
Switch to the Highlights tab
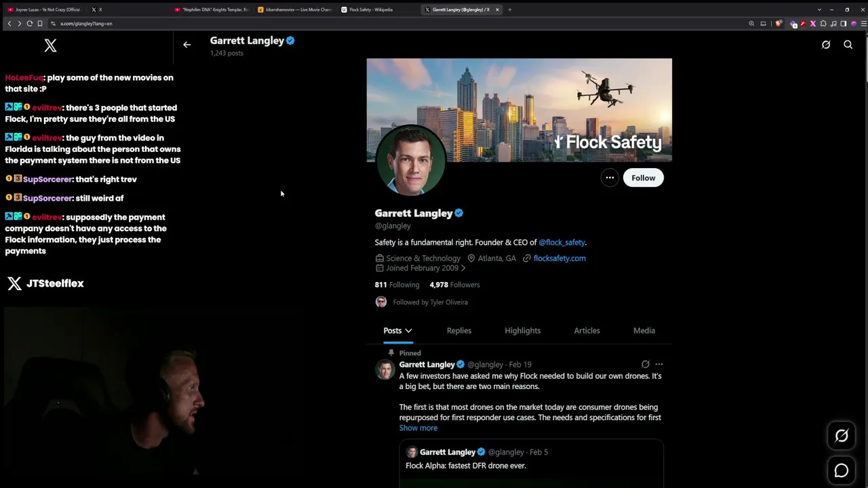click(x=522, y=331)
